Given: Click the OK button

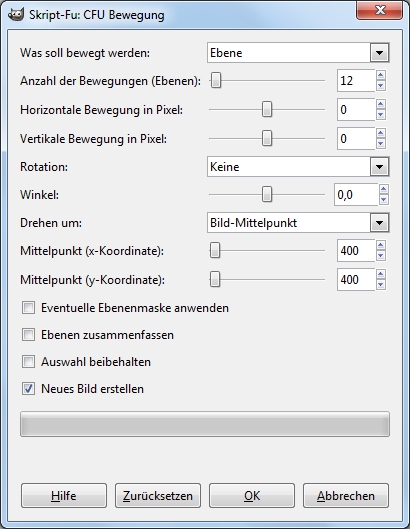Looking at the screenshot, I should pos(252,496).
